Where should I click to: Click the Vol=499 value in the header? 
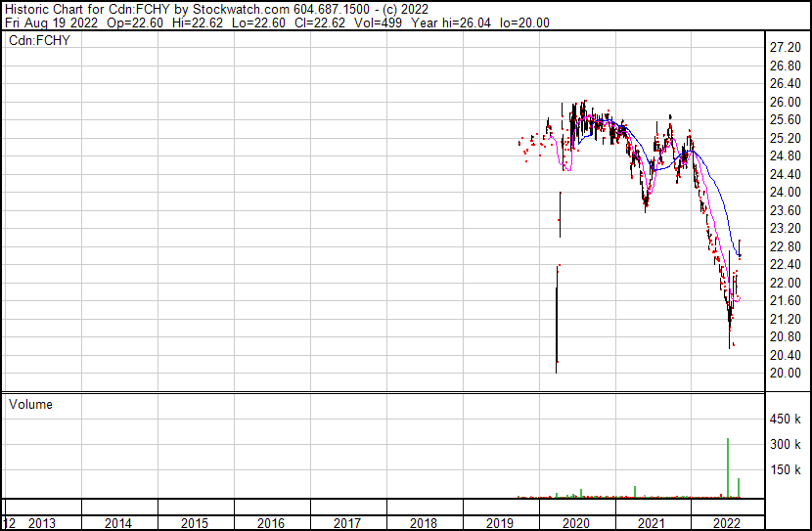pyautogui.click(x=361, y=22)
